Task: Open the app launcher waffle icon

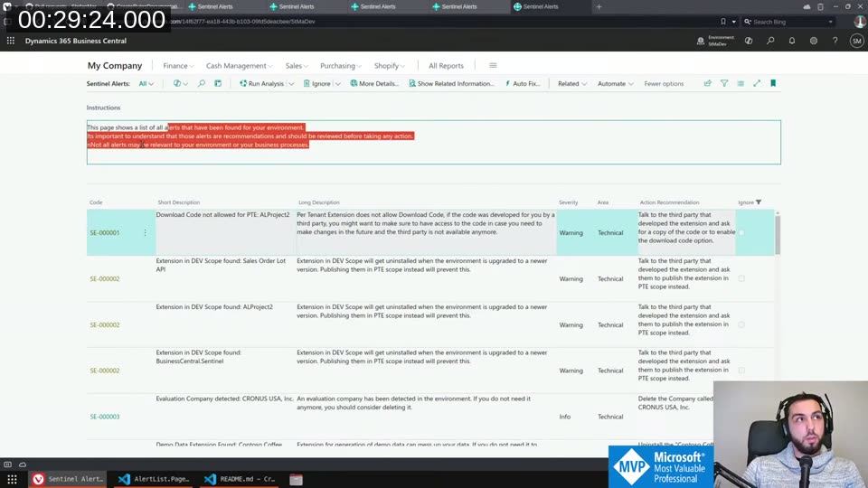Action: pyautogui.click(x=11, y=41)
